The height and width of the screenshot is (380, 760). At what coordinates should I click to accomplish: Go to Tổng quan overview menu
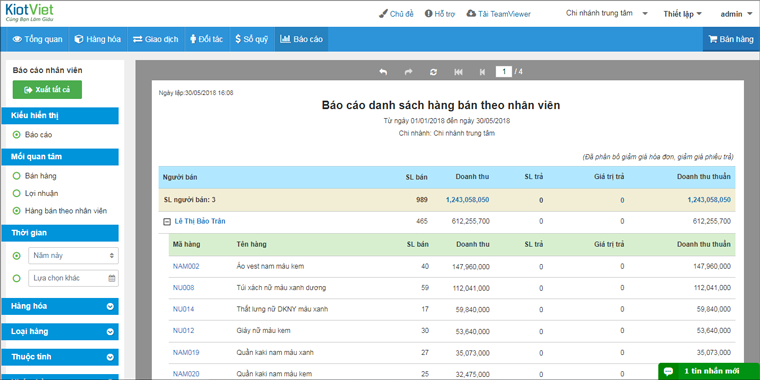tap(37, 39)
